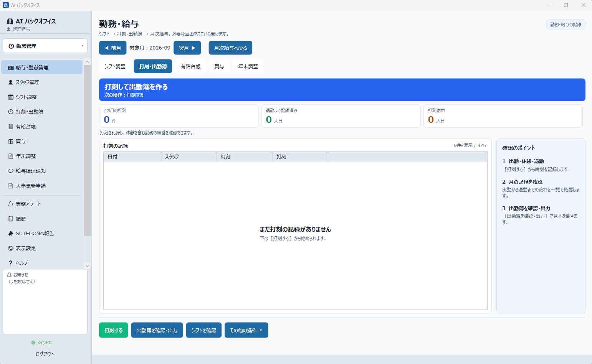592x364 pixels.
Task: Click the シフト調整 calendar icon in sidebar
Action: click(11, 97)
